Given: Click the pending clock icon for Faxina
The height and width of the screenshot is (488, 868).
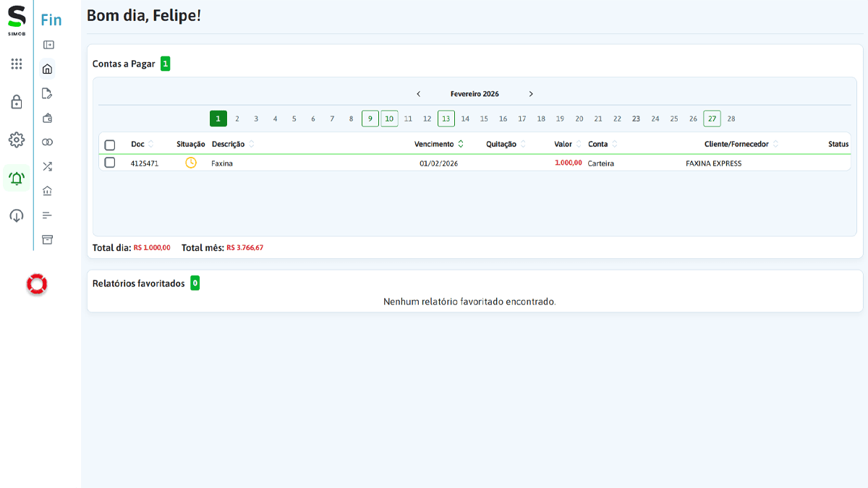Looking at the screenshot, I should (191, 163).
